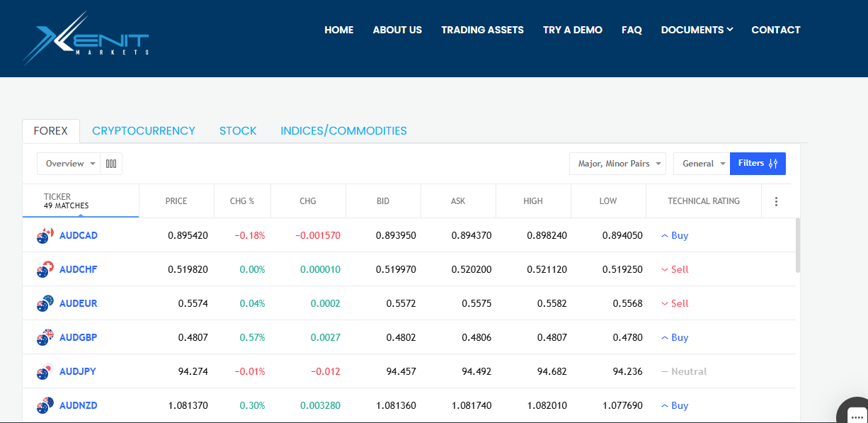Click AUDEUR ask 0.5575

click(476, 303)
